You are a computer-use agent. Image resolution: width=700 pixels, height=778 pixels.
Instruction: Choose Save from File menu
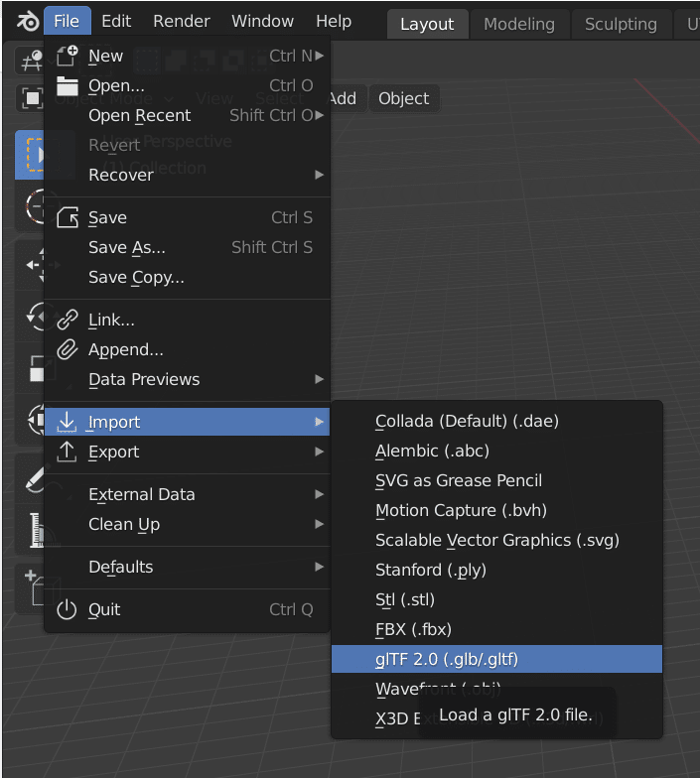click(x=187, y=217)
